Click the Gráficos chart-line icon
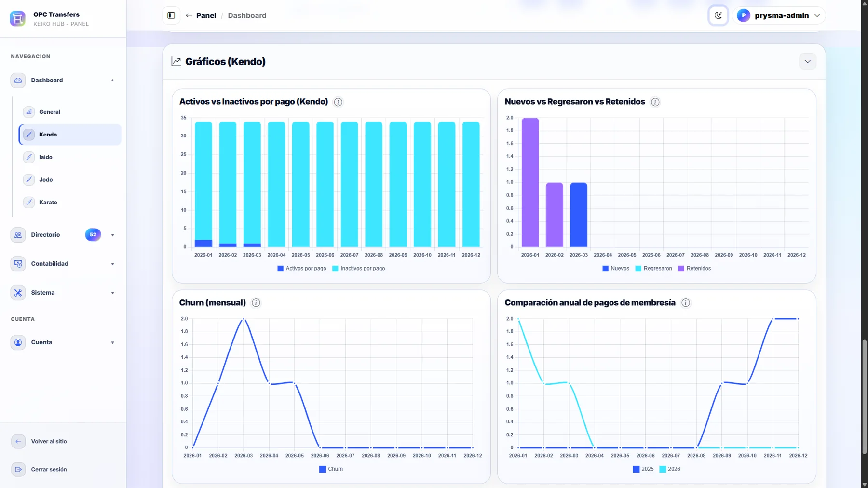Image resolution: width=868 pixels, height=488 pixels. (176, 62)
